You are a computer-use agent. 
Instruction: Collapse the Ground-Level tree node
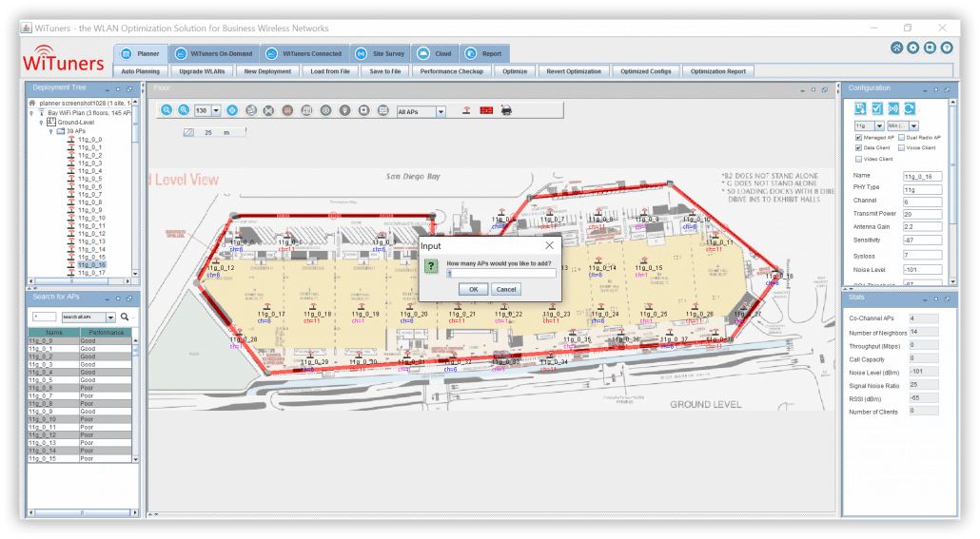click(x=41, y=123)
